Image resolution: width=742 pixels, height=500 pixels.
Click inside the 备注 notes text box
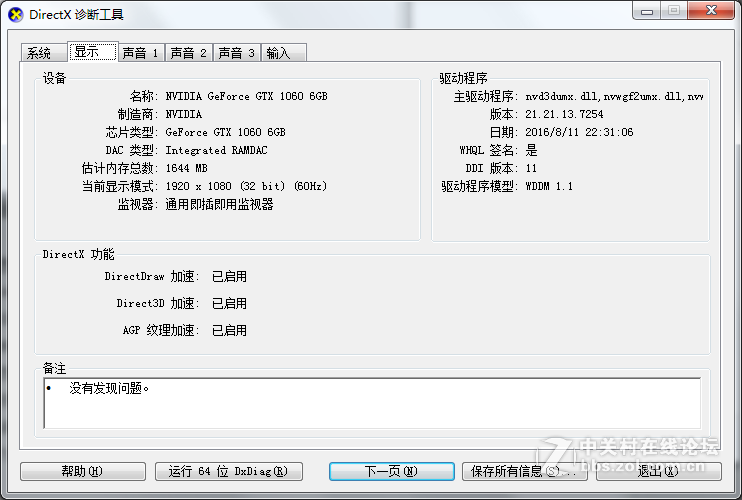pyautogui.click(x=372, y=403)
